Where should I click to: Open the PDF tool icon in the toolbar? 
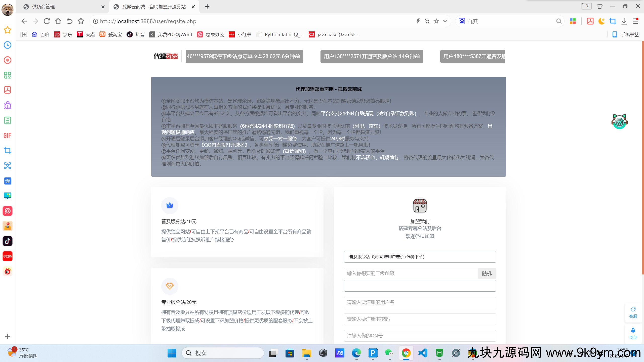[590, 21]
